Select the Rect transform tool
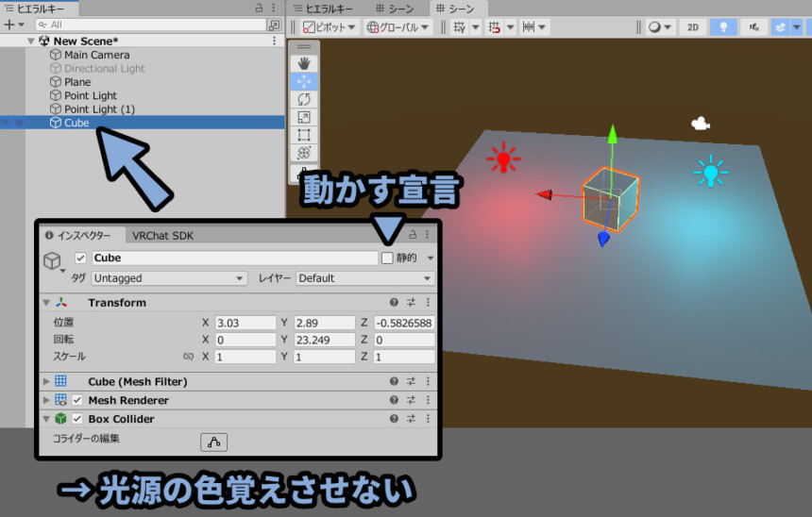 point(304,135)
